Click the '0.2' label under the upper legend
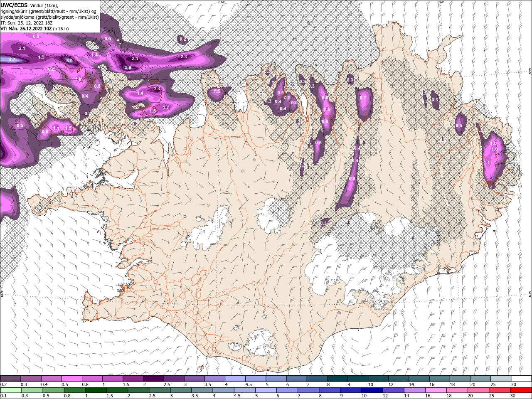This screenshot has height=399, width=532. (3, 385)
